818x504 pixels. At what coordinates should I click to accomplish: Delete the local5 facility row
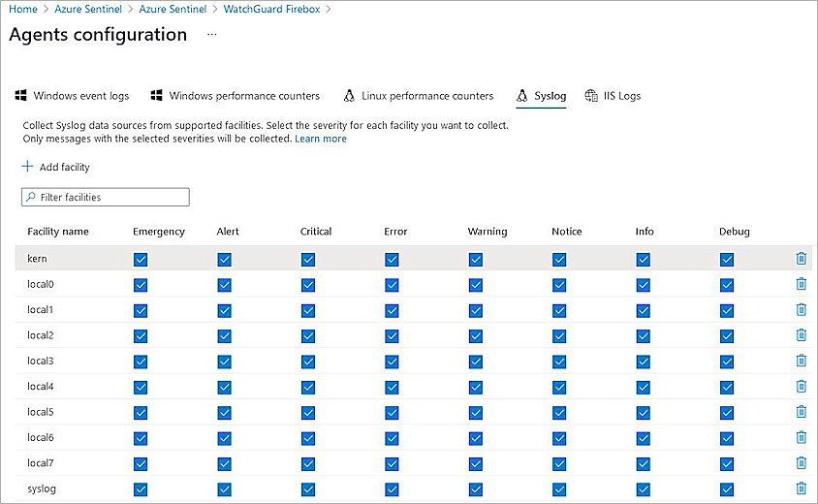click(801, 412)
